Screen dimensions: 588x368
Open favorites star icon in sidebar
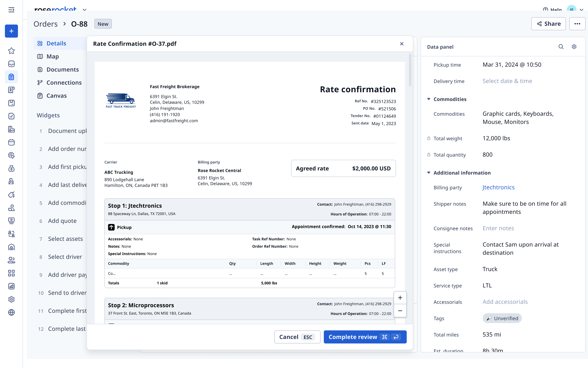point(11,51)
